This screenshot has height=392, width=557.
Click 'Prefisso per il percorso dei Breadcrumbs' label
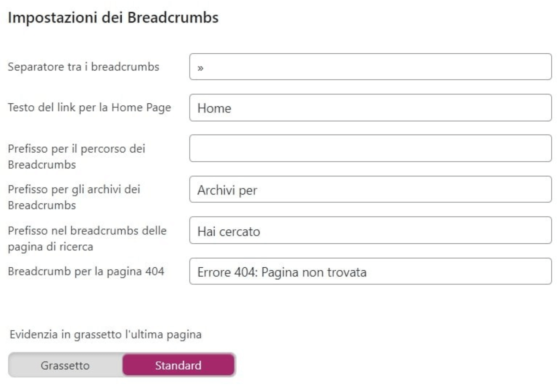[76, 156]
